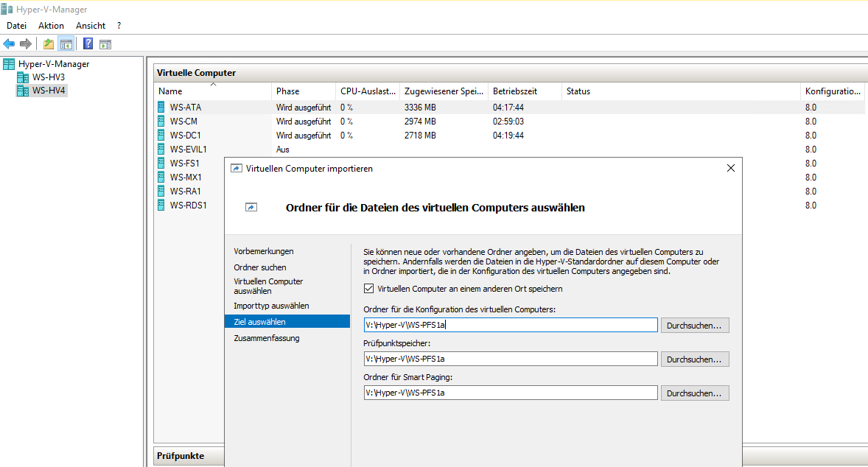
Task: Select the Hyper-V-Manager root tree node
Action: (x=54, y=64)
